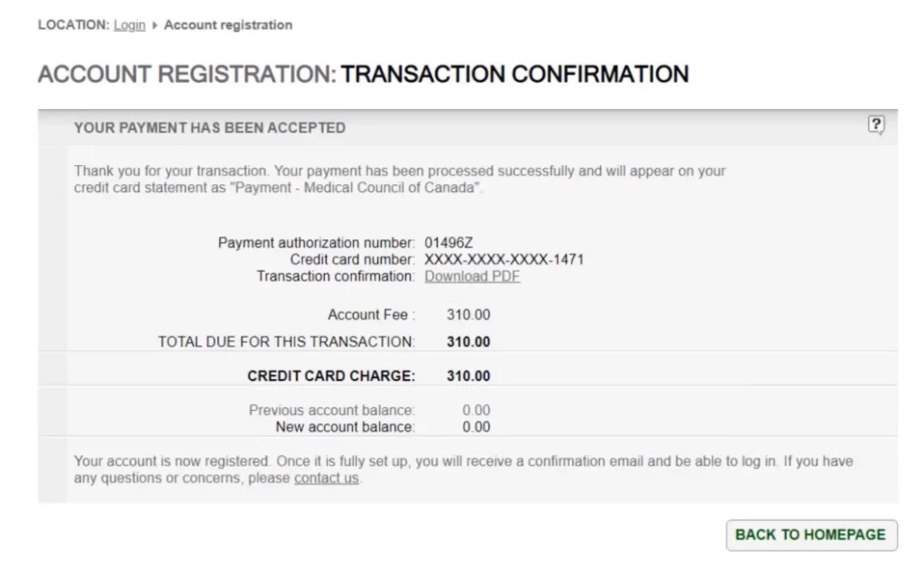Click the Account Fee amount 310.00
924x574 pixels.
(x=468, y=315)
